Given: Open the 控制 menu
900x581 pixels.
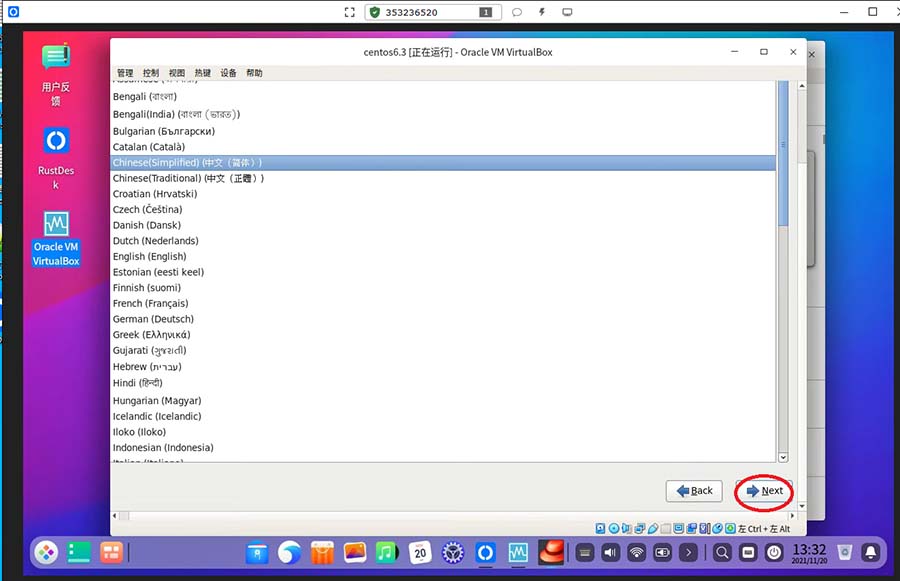Looking at the screenshot, I should (150, 73).
